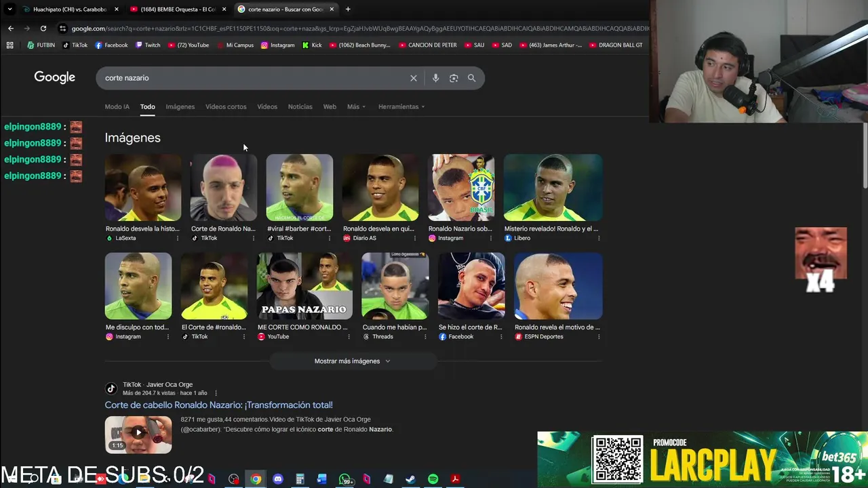The image size is (868, 488).
Task: Open the PAPAS NAZARIO YouTube thumbnail
Action: 304,286
